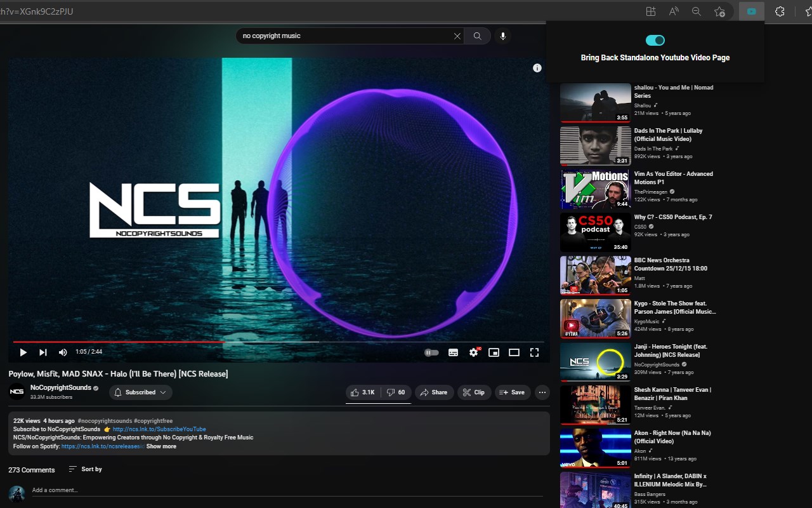Screen dimensions: 812x508
Task: Like the video with 3.1K thumbs up
Action: click(x=363, y=392)
